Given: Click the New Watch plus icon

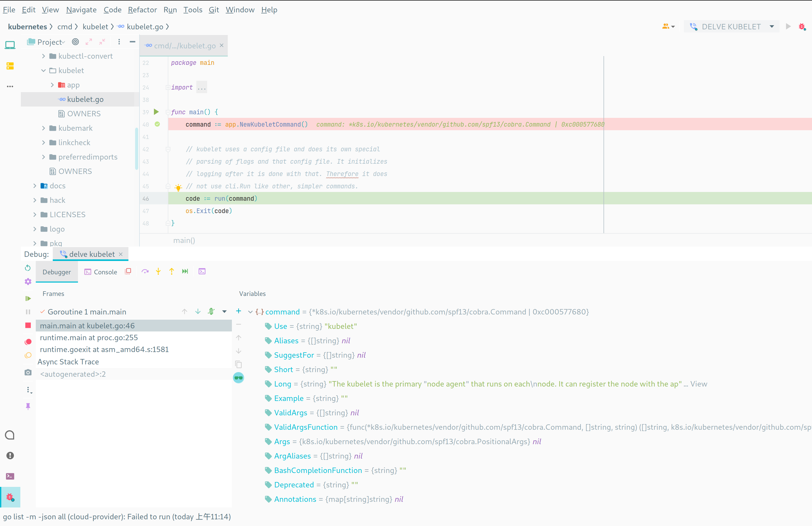Looking at the screenshot, I should 239,311.
